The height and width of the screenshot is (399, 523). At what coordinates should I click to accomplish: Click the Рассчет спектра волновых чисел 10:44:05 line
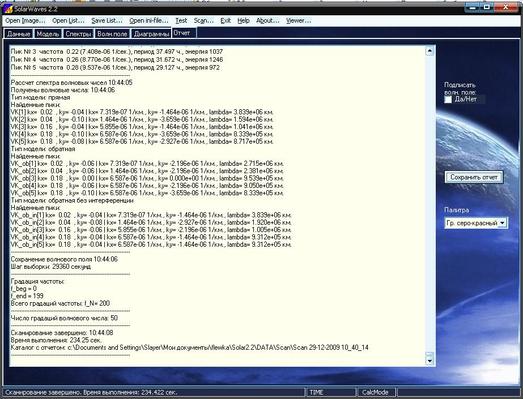(71, 82)
